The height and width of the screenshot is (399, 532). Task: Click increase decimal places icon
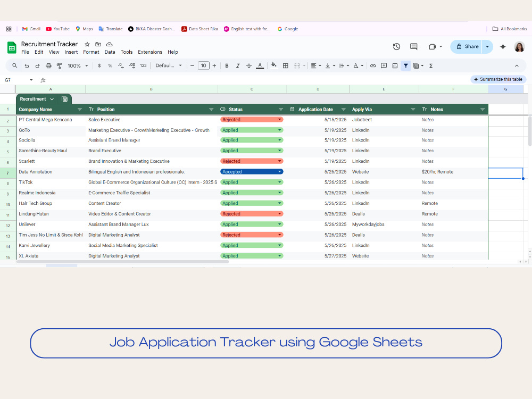click(132, 66)
